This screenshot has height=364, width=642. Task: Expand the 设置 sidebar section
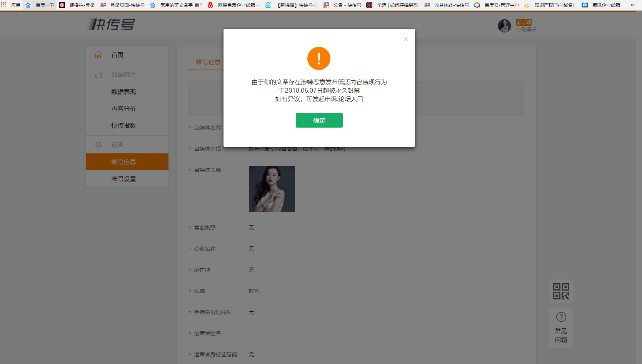[x=118, y=144]
